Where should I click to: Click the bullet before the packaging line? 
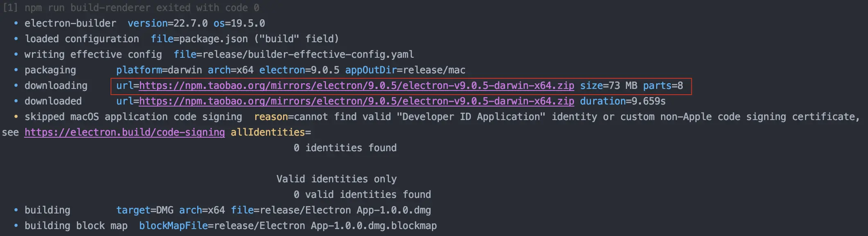16,70
